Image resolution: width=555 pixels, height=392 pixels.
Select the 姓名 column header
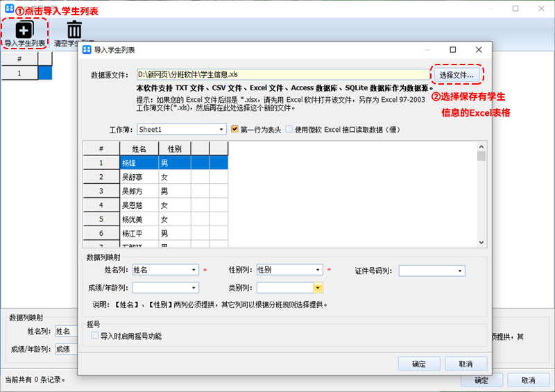[139, 148]
